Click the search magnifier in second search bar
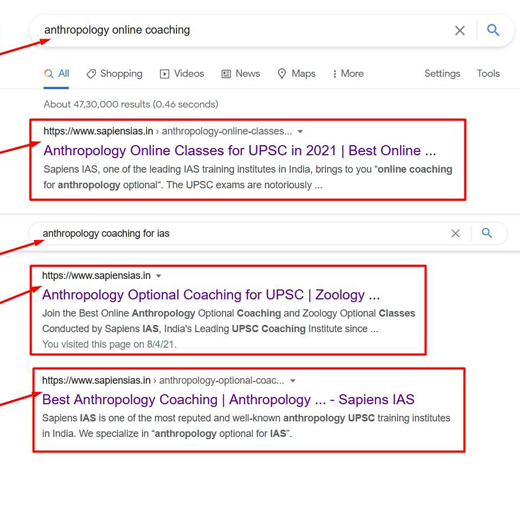Viewport: 520px width, 530px height. click(487, 233)
